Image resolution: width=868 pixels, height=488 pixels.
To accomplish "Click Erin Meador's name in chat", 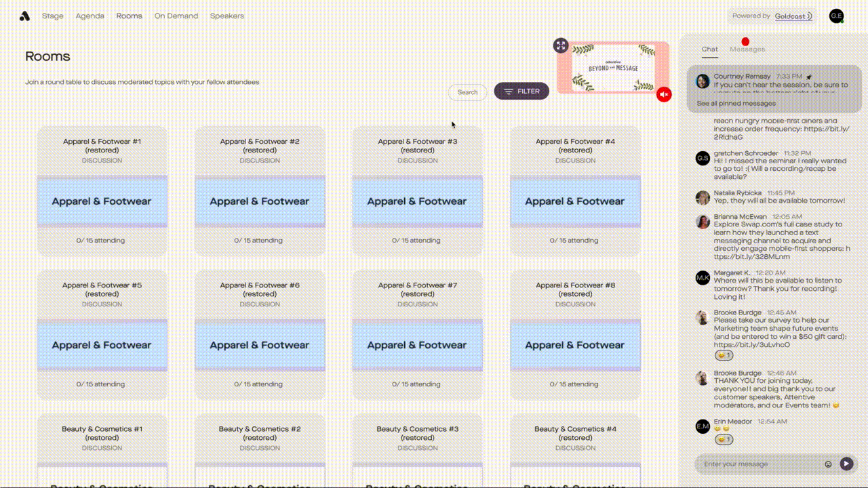I will [x=733, y=422].
